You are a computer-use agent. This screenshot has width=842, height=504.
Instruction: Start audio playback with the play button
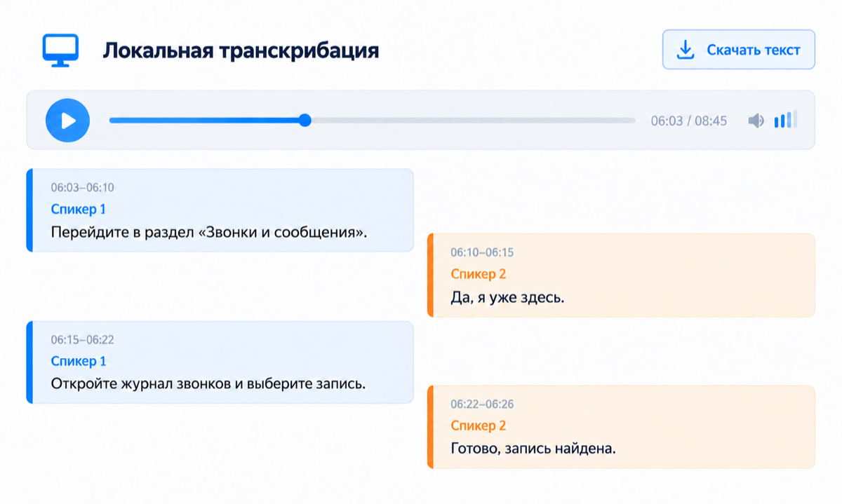(x=67, y=121)
